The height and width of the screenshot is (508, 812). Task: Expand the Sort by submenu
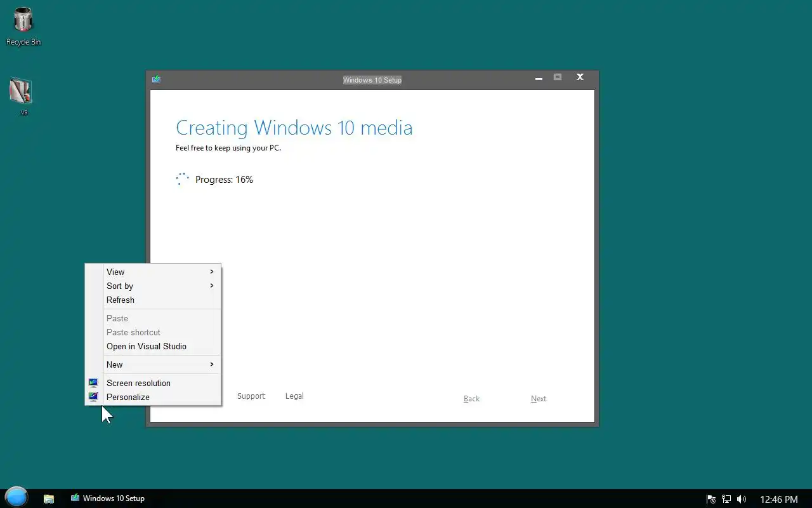[153, 286]
